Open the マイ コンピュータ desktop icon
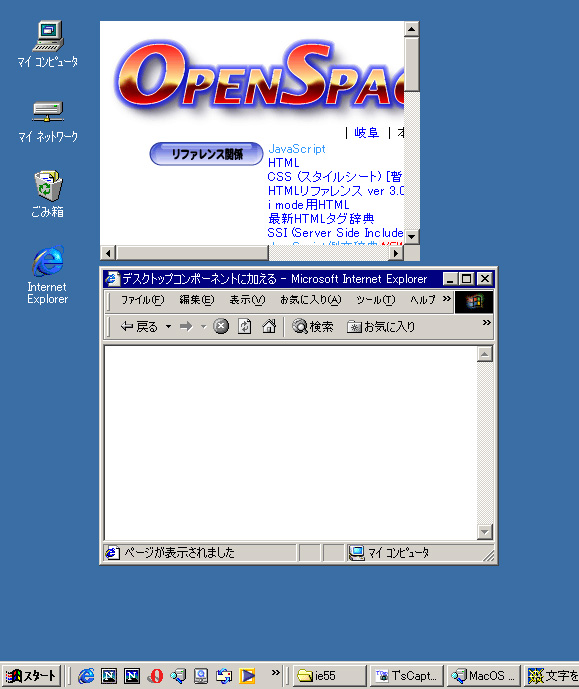The width and height of the screenshot is (579, 689). click(48, 43)
